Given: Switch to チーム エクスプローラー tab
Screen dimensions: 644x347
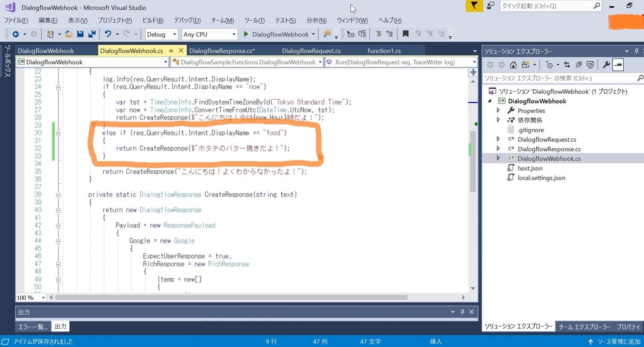Looking at the screenshot, I should pyautogui.click(x=584, y=327).
